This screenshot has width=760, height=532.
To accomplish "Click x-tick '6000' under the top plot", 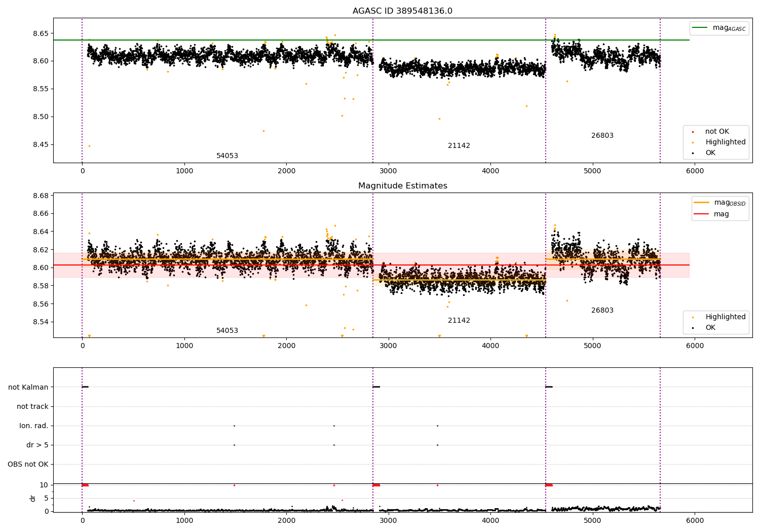I will pyautogui.click(x=695, y=171).
